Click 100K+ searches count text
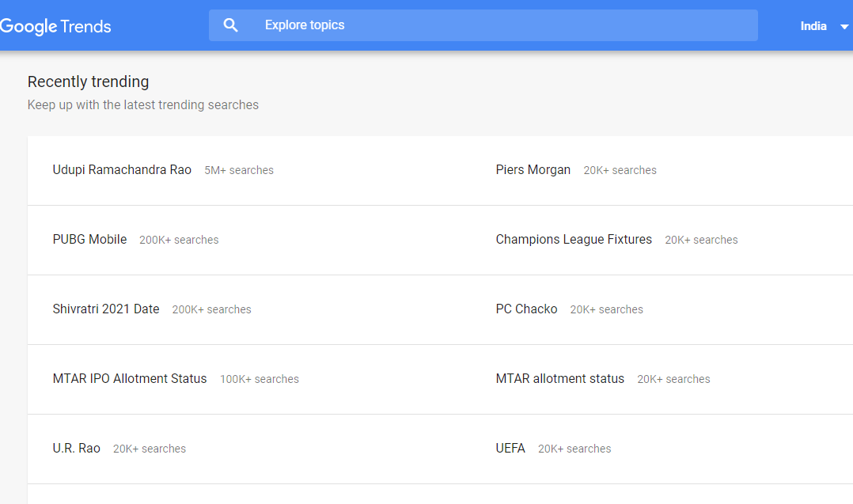853x504 pixels. [x=260, y=379]
